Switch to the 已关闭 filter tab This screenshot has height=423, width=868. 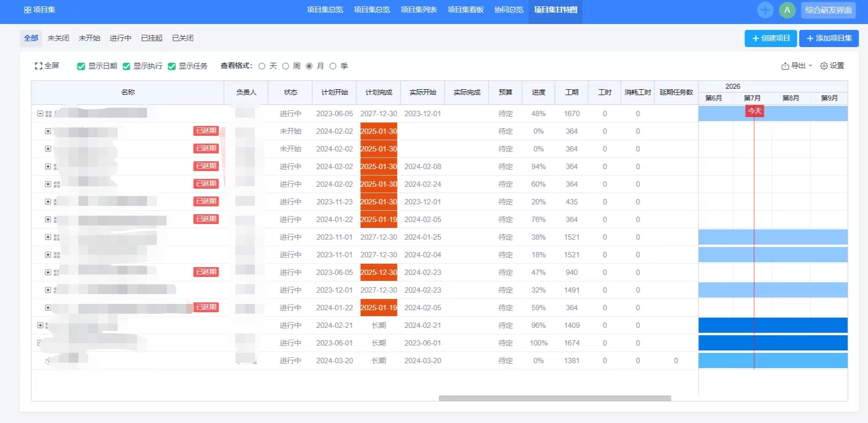[x=183, y=38]
